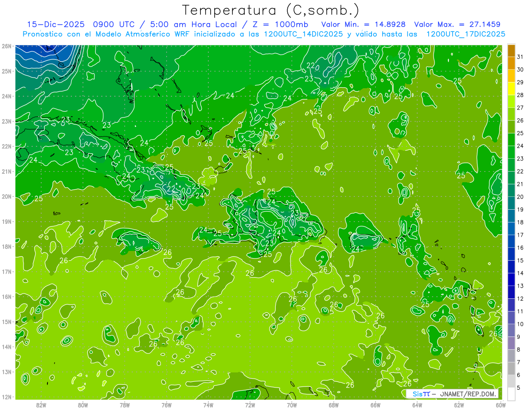Click the '80W' longitude axis label
Screen dimensions: 532x411
pyautogui.click(x=83, y=405)
